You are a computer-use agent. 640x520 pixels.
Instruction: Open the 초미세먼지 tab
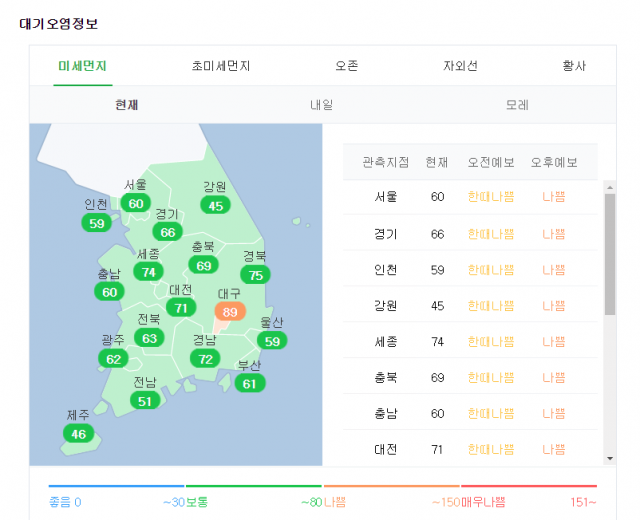tap(221, 66)
